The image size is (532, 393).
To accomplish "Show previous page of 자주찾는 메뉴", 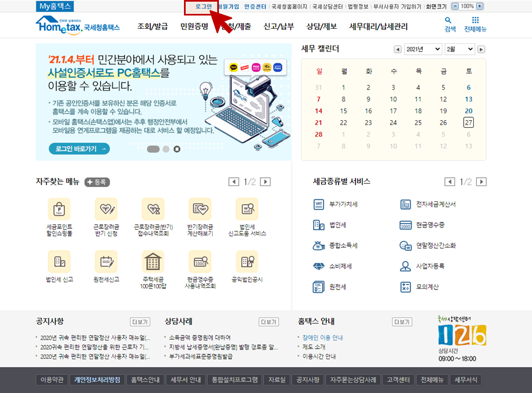I will pos(233,182).
